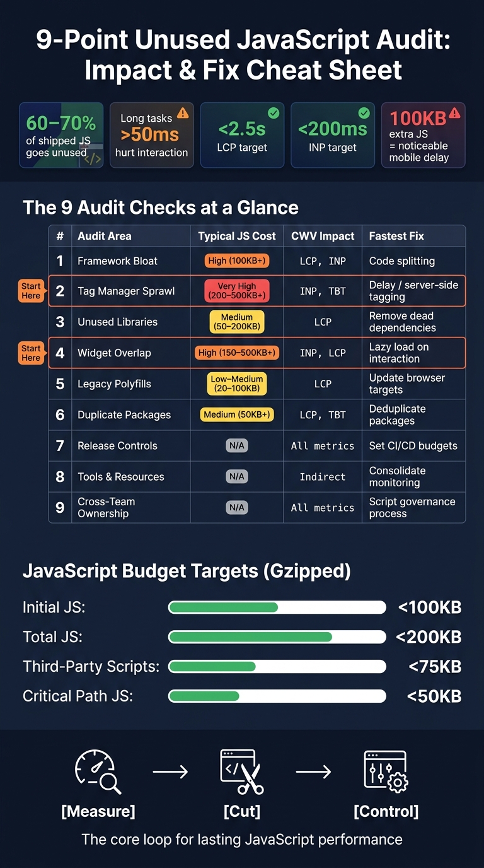The width and height of the screenshot is (484, 868).
Task: Click the Script governance process text
Action: (412, 507)
